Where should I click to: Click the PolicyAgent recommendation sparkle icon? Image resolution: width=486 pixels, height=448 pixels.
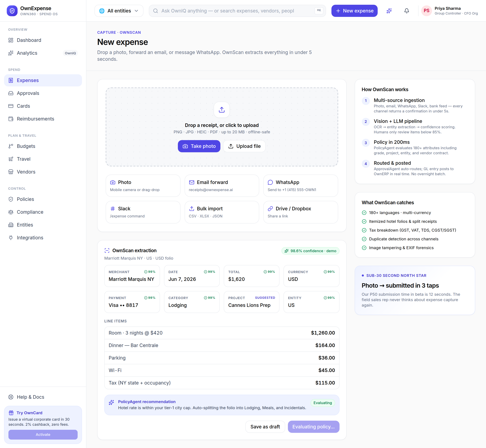point(112,402)
